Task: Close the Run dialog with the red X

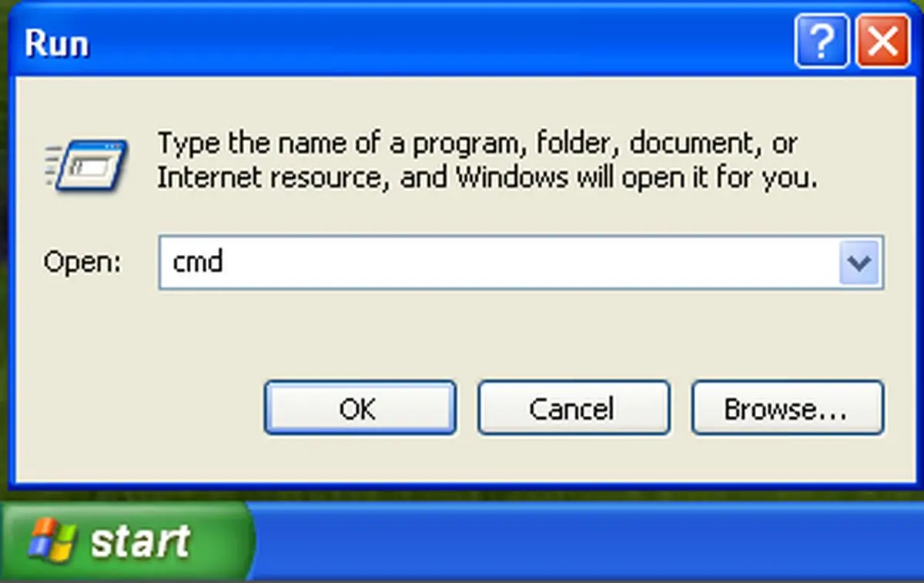Action: (882, 42)
